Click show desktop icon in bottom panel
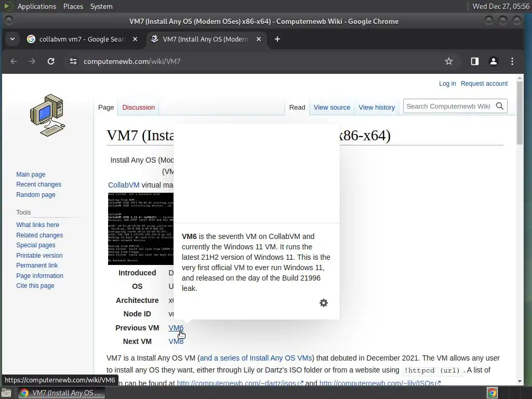This screenshot has width=532, height=399. 6,393
